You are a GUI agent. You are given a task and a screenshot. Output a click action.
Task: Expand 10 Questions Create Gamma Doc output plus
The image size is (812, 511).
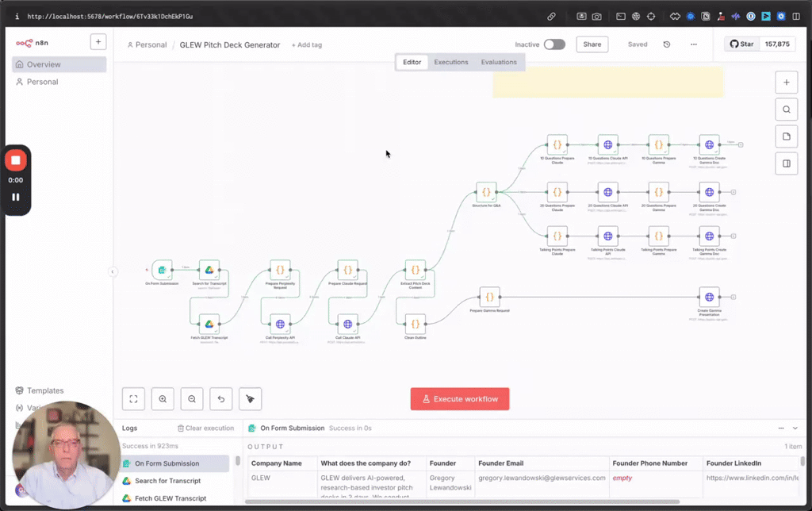point(741,144)
